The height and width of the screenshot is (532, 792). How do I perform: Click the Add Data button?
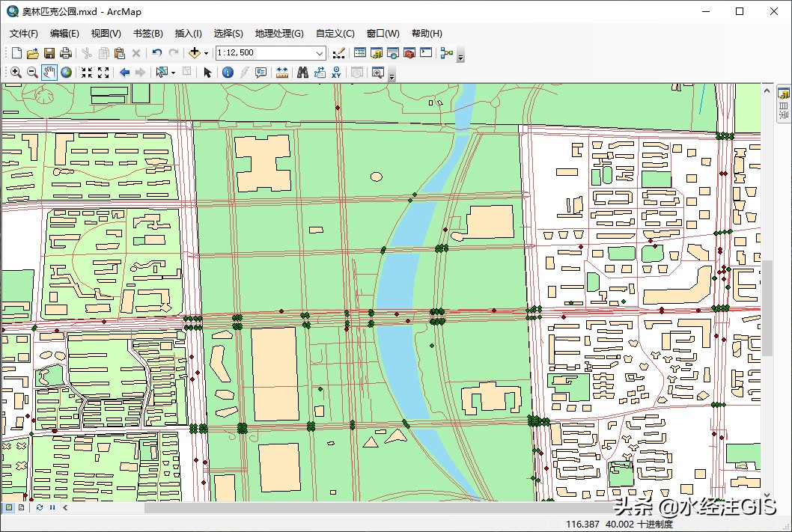click(x=195, y=53)
